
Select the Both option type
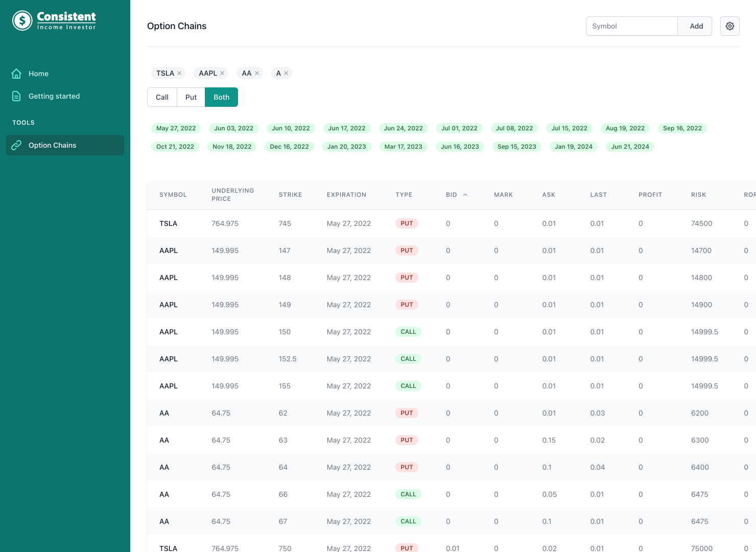click(221, 97)
